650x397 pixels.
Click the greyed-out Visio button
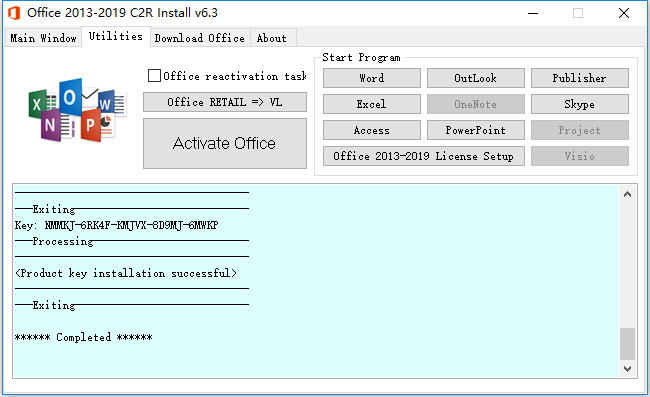[x=580, y=156]
